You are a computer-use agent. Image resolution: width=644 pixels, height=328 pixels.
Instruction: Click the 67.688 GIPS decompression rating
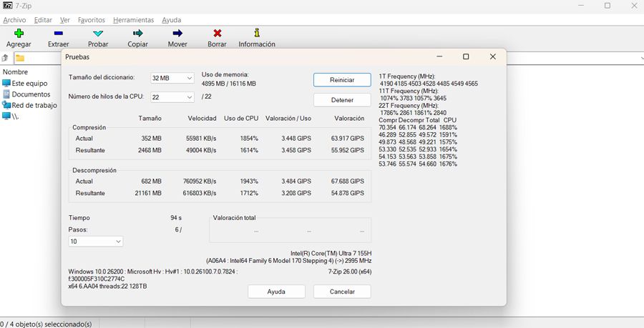(348, 181)
